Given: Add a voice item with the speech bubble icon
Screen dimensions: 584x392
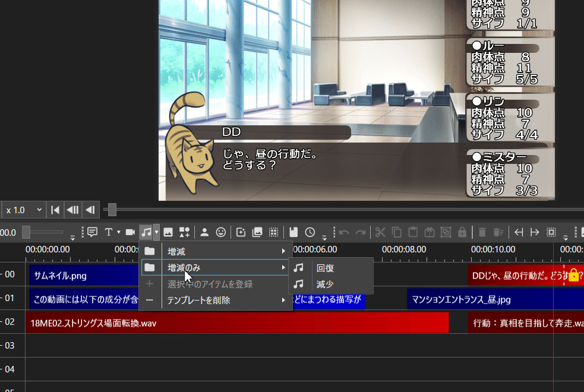Looking at the screenshot, I should (92, 232).
